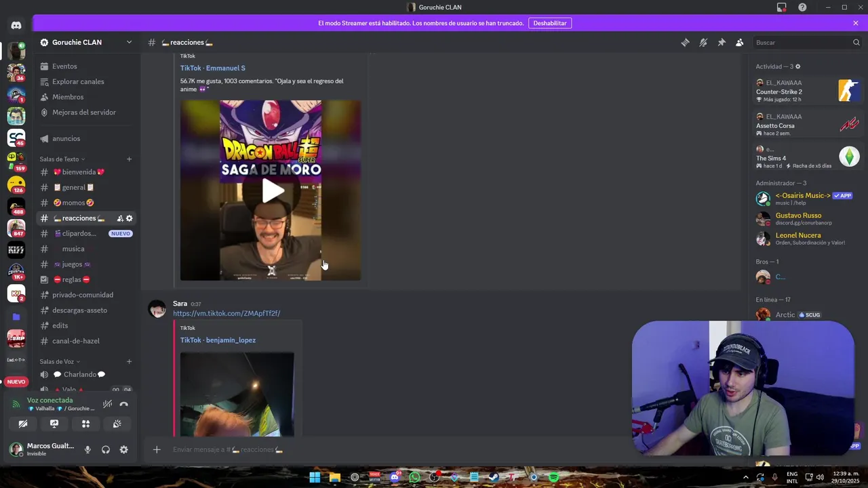Open Actividad settings gear in member list
The height and width of the screenshot is (488, 868).
(x=797, y=66)
